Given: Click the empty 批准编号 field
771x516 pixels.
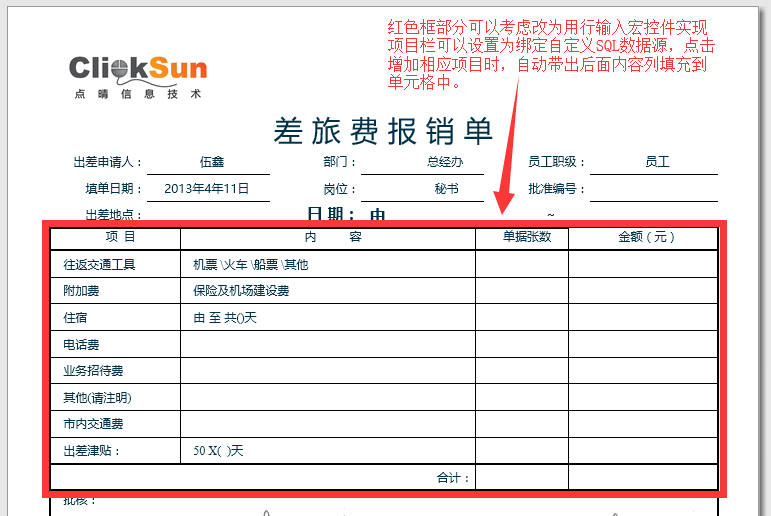Looking at the screenshot, I should [x=656, y=188].
